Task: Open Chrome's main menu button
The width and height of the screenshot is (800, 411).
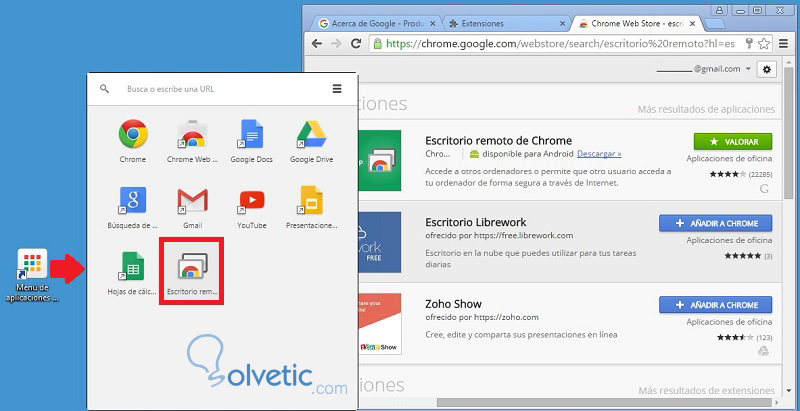Action: (784, 44)
